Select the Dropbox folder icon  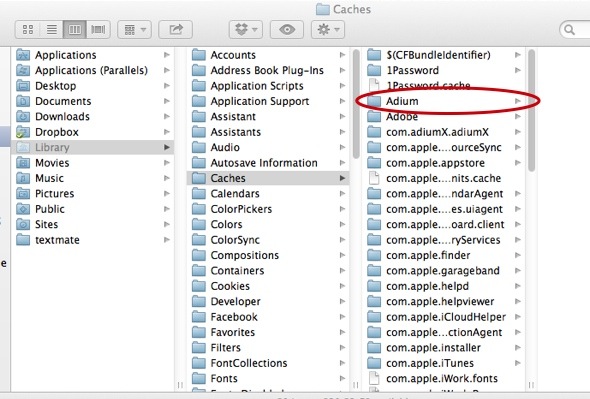click(23, 132)
